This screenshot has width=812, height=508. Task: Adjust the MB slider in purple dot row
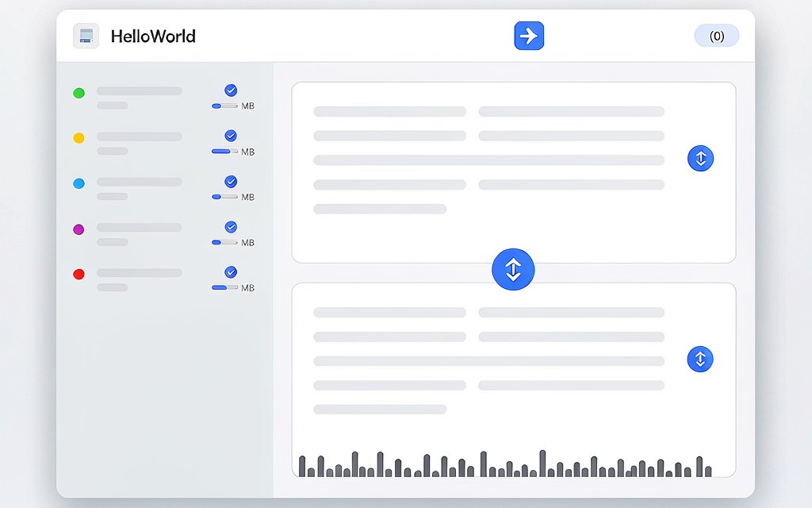pyautogui.click(x=224, y=242)
